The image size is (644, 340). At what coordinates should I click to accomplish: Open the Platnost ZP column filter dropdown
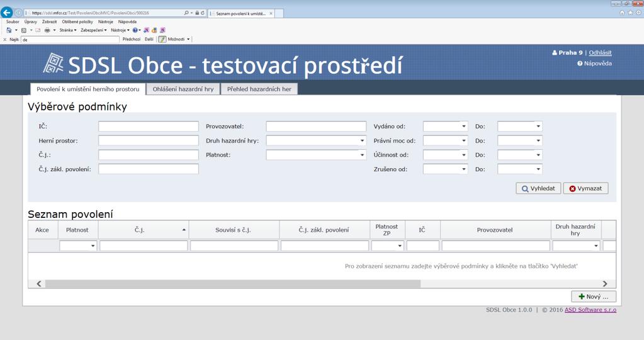click(400, 246)
